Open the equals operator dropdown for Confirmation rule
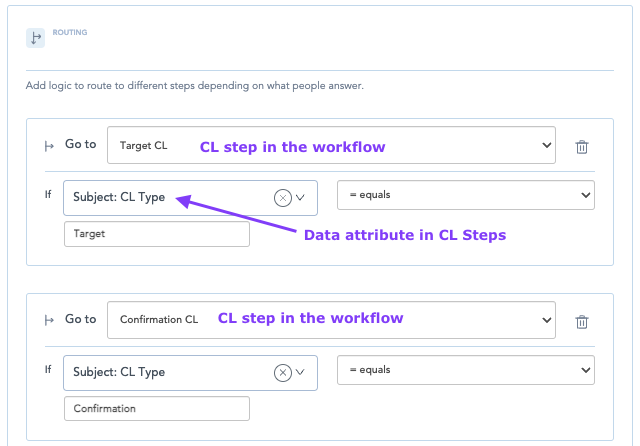Screen dimensions: 640x446 pos(465,369)
